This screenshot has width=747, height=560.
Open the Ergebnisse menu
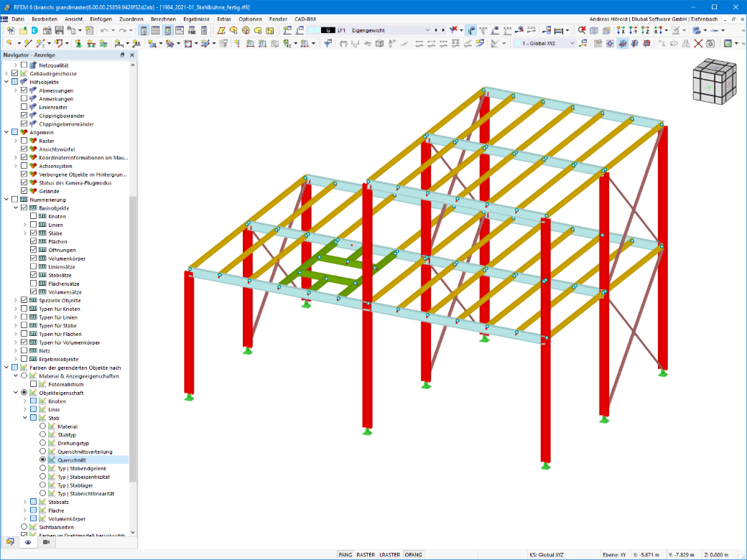(196, 19)
